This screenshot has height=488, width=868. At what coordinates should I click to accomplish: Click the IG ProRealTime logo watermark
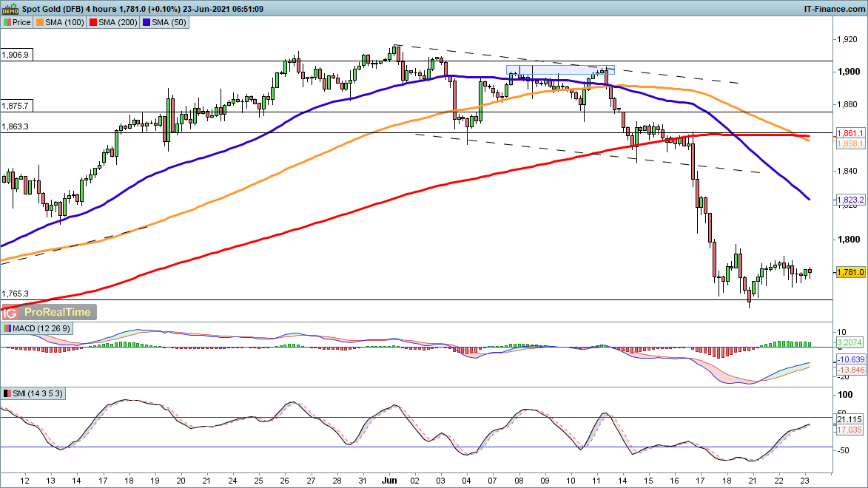50,312
